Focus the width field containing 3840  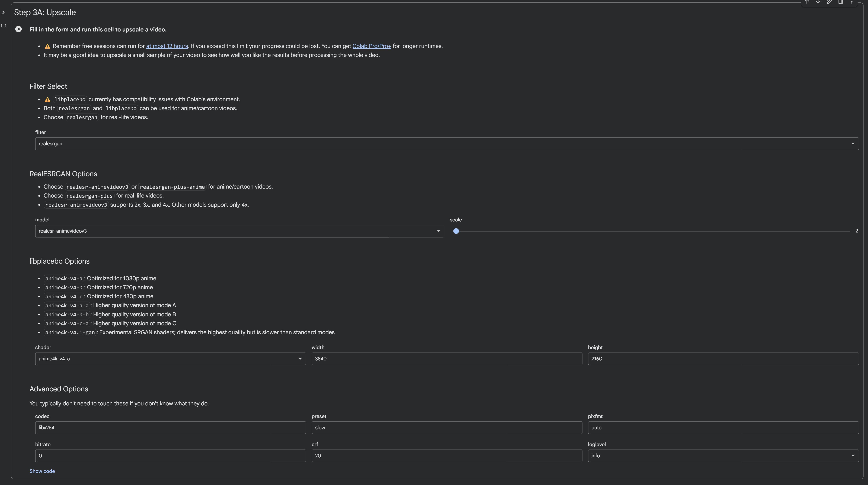pyautogui.click(x=447, y=359)
